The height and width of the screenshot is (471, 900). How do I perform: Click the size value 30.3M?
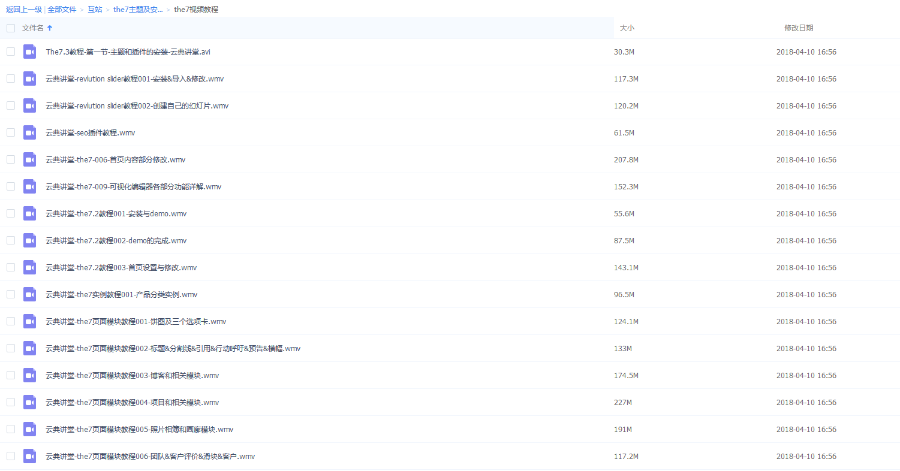[624, 52]
